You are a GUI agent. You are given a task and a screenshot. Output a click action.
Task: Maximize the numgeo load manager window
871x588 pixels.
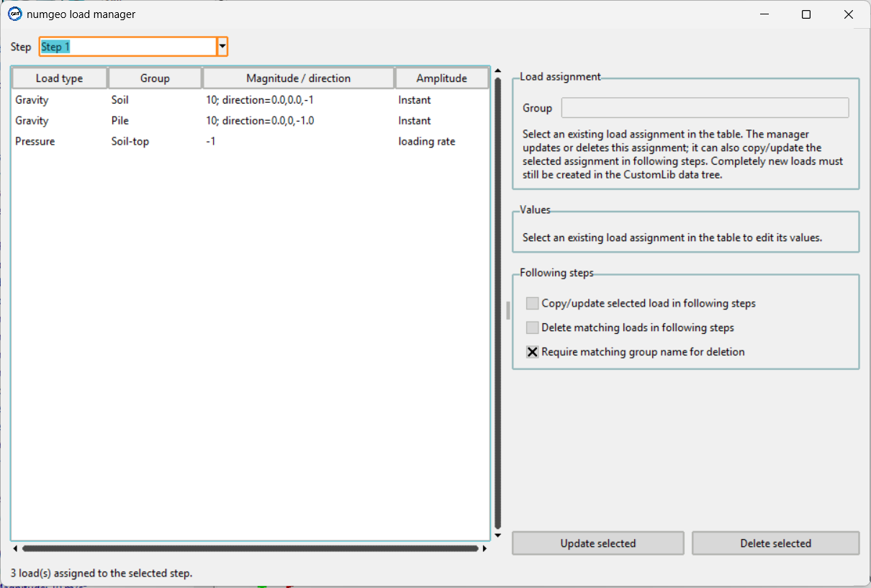(x=806, y=14)
